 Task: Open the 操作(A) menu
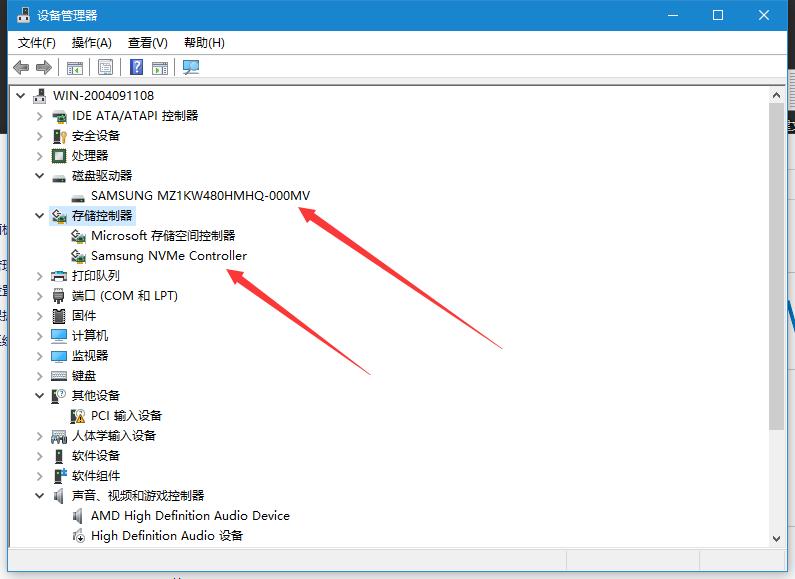pos(91,43)
